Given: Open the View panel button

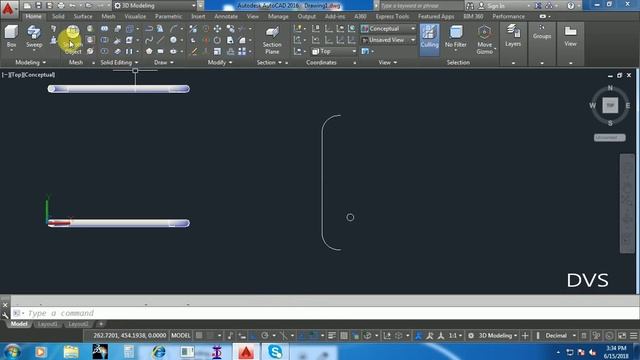Looking at the screenshot, I should [x=570, y=36].
